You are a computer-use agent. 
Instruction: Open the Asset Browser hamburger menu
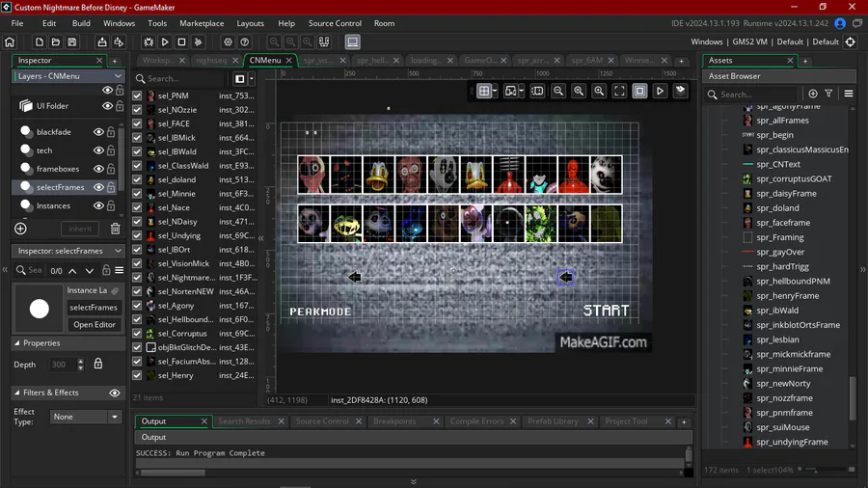point(849,95)
